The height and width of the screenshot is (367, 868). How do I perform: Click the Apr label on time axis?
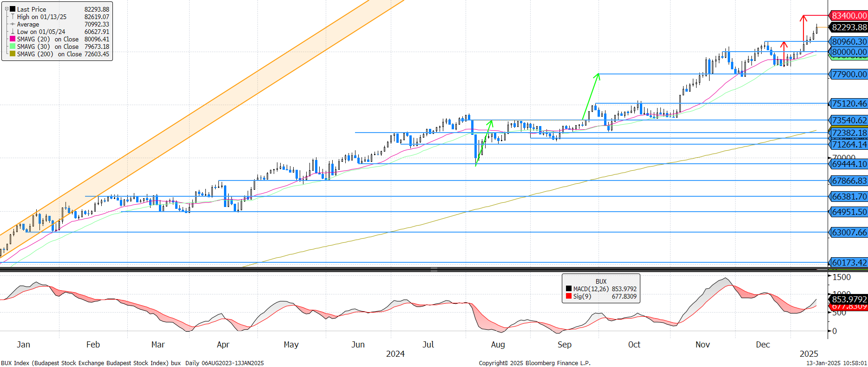223,345
